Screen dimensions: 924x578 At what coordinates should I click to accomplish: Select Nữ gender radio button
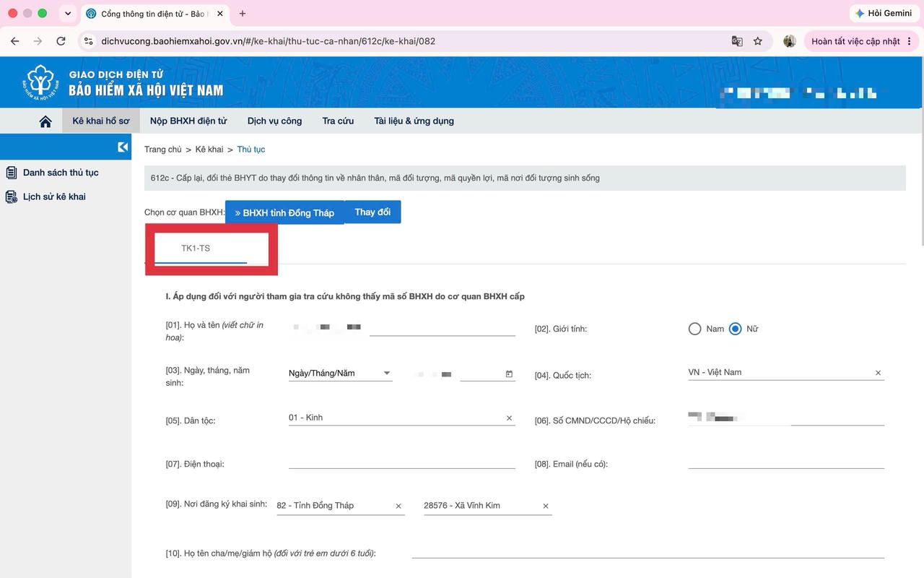(x=736, y=329)
